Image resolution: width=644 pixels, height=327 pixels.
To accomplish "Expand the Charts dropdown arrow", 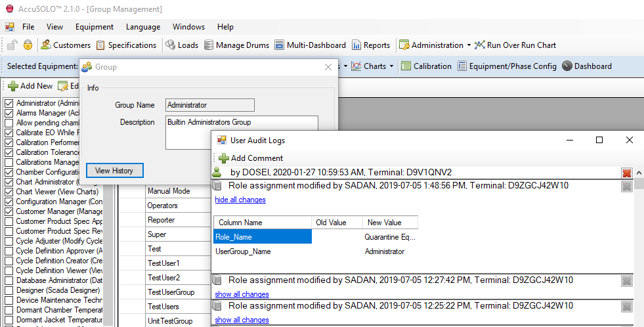I will point(391,66).
